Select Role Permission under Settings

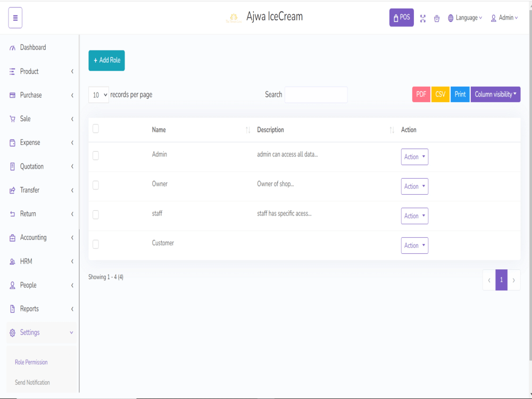point(31,362)
